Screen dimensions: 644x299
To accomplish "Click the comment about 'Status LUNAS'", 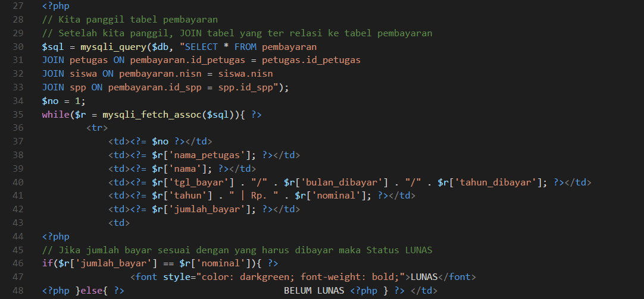I will [x=237, y=250].
